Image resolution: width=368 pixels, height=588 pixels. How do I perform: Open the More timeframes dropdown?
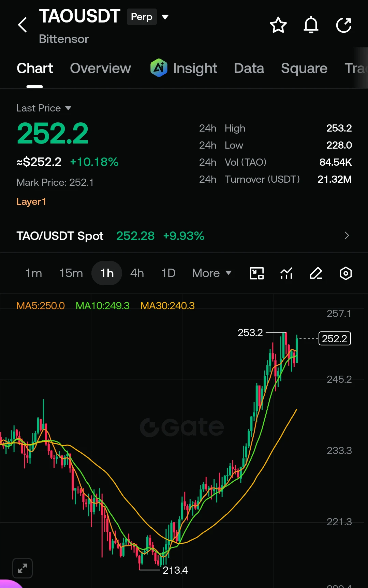[212, 273]
